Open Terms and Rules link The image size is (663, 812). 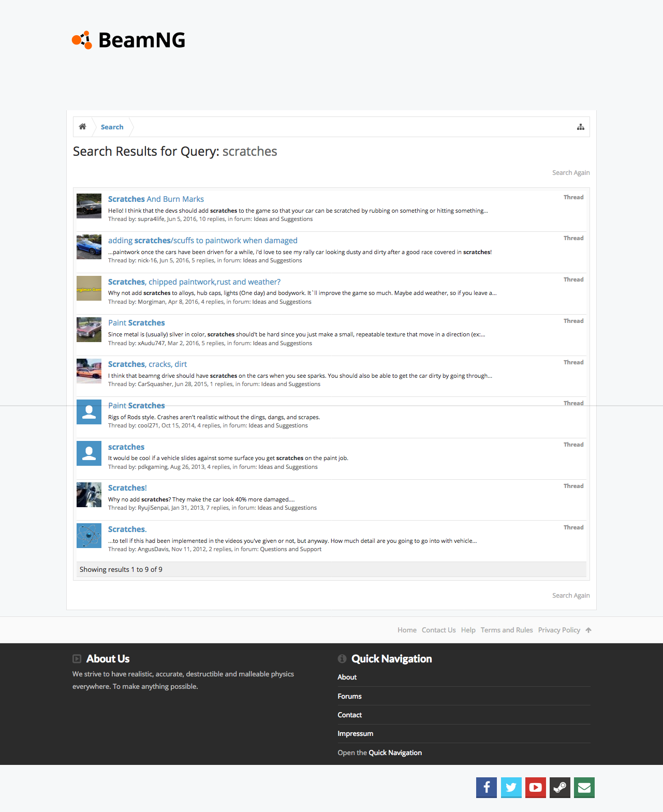(507, 630)
